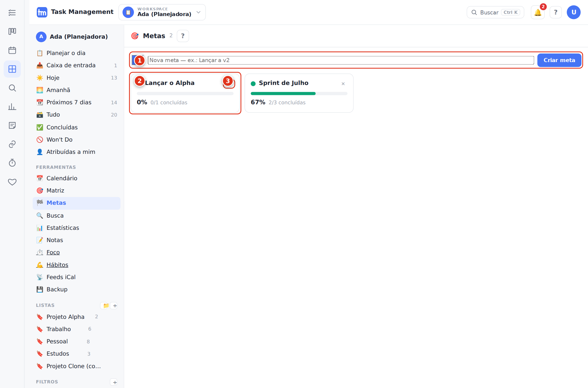This screenshot has width=588, height=388.
Task: Open the kanban board icon in left rail
Action: pyautogui.click(x=12, y=31)
